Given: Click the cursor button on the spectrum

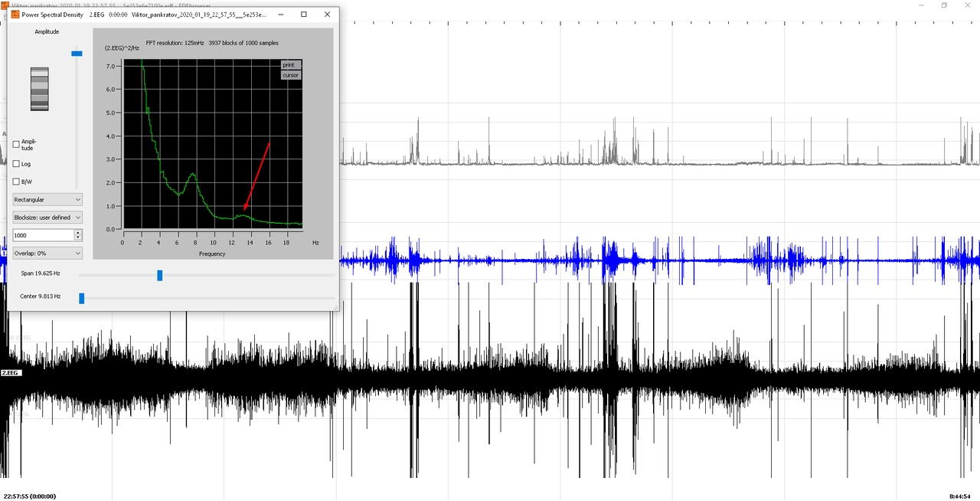Looking at the screenshot, I should [291, 75].
